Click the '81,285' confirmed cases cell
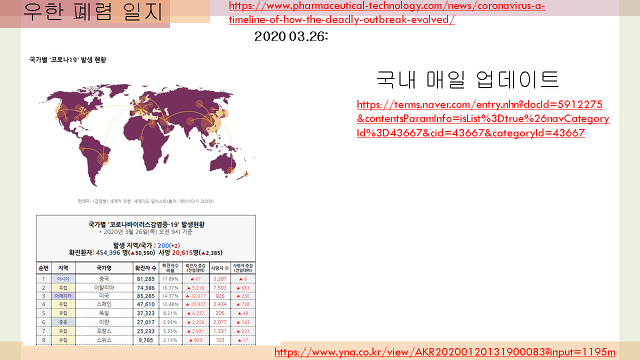 pos(146,279)
